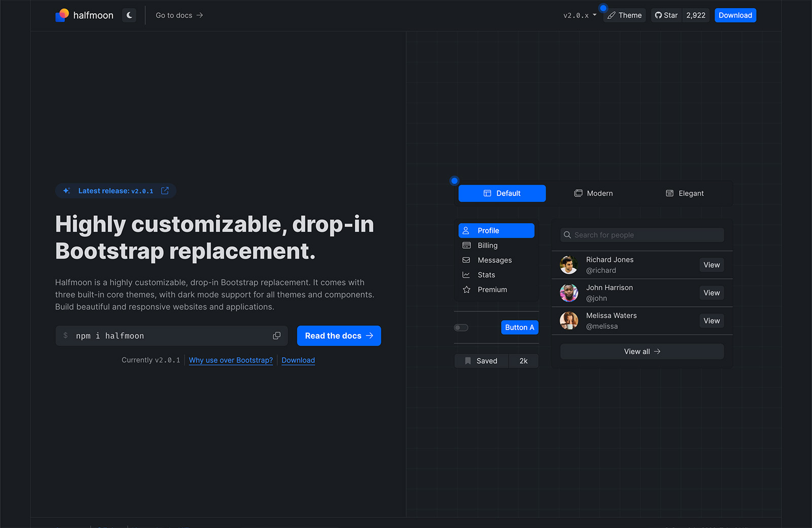View Richard Jones profile
This screenshot has width=812, height=528.
click(712, 265)
